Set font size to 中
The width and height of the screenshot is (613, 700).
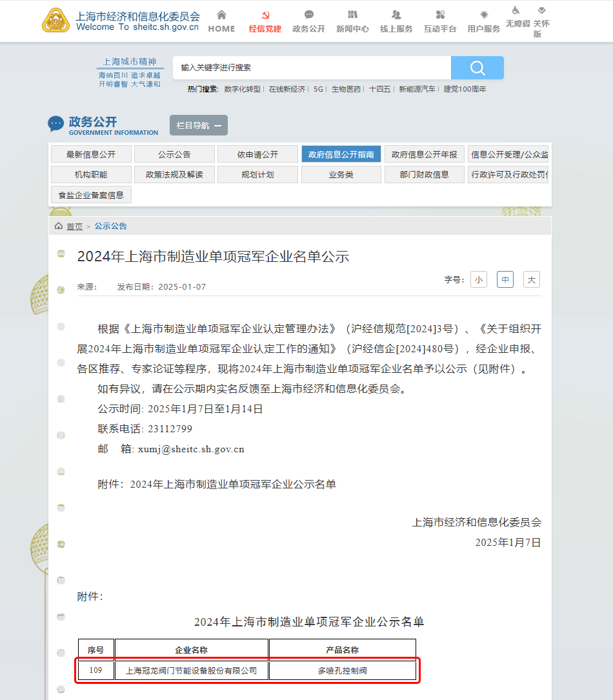point(505,280)
